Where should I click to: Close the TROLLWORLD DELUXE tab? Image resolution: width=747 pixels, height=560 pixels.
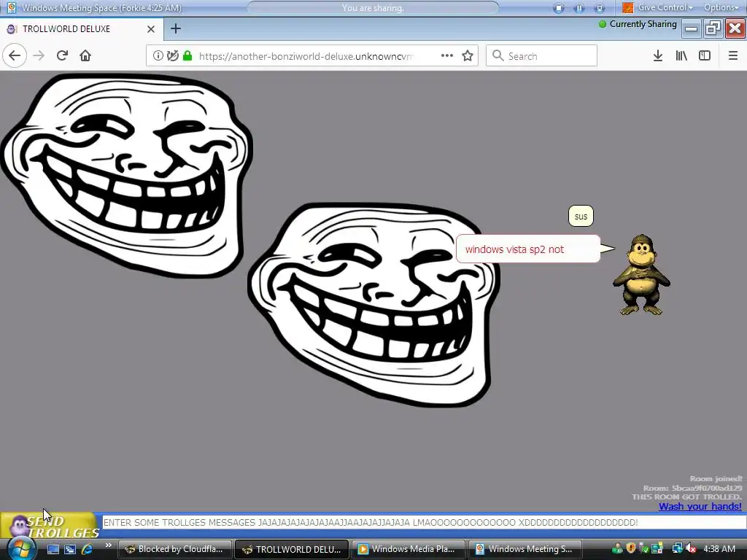(150, 29)
